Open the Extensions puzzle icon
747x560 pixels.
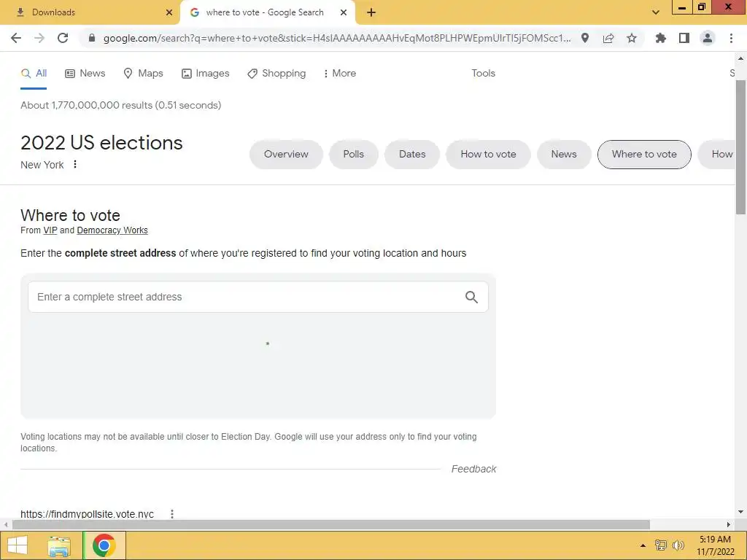[x=660, y=38]
